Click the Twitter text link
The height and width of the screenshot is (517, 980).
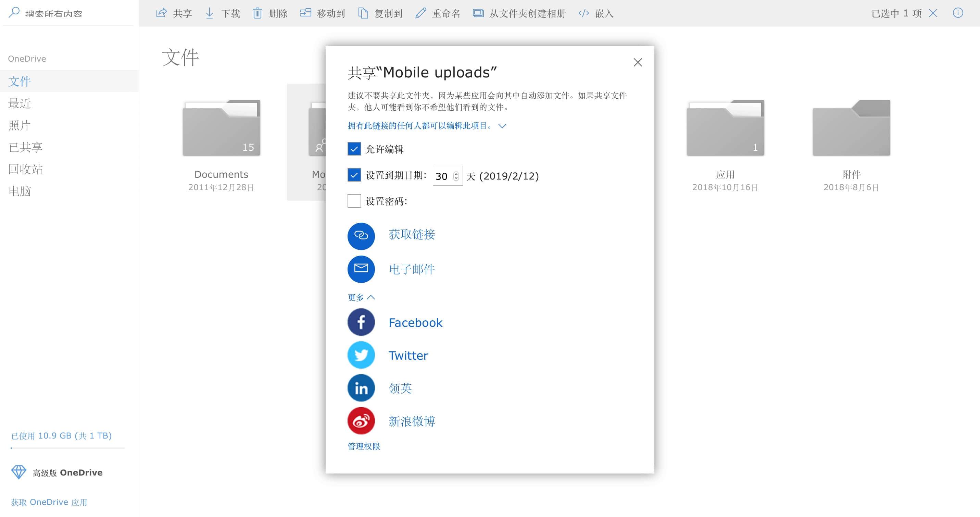(x=408, y=355)
